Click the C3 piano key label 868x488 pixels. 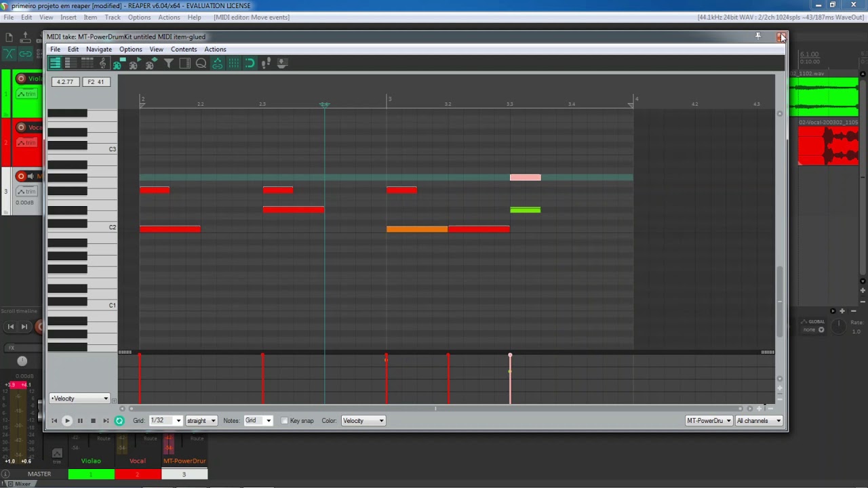[113, 149]
